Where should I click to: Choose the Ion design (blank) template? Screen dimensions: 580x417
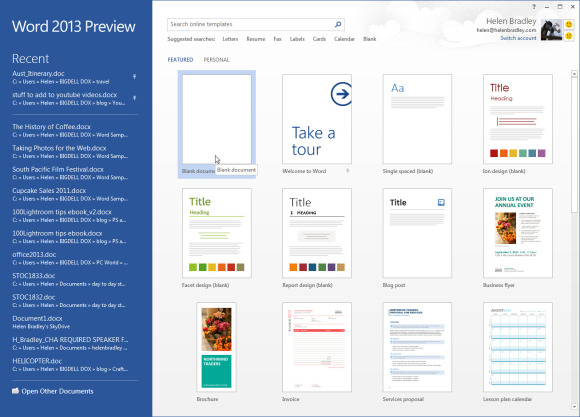point(518,119)
